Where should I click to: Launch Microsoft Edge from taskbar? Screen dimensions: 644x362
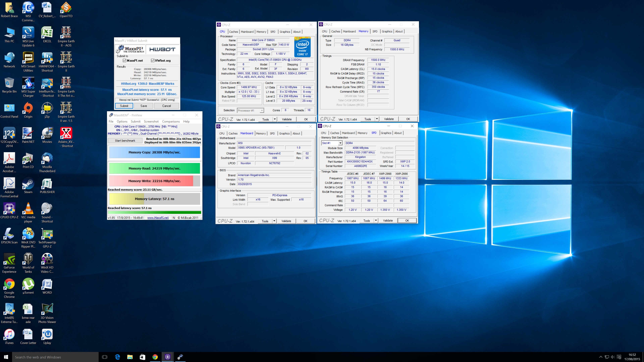pos(117,357)
